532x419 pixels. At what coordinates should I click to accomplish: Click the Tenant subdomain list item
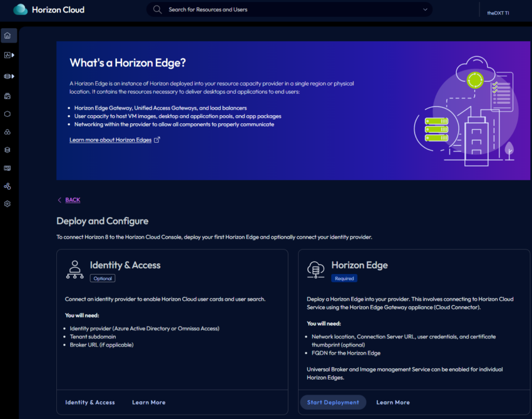(x=93, y=336)
